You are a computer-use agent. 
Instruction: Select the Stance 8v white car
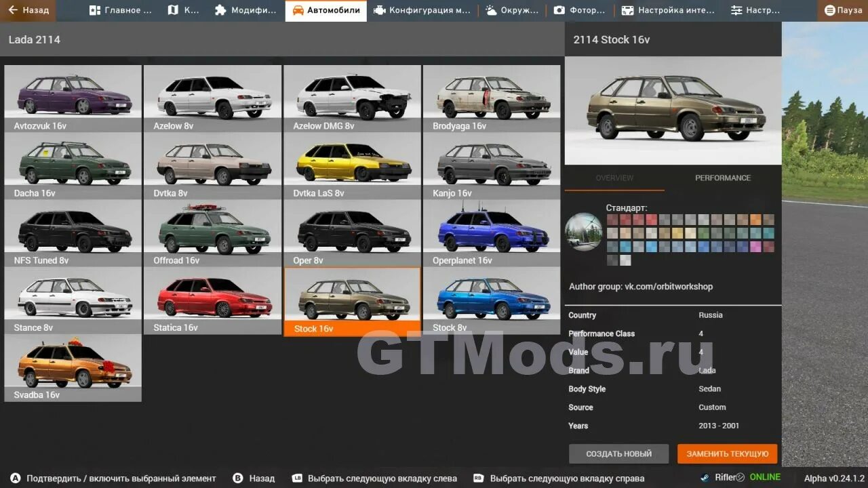coord(73,300)
